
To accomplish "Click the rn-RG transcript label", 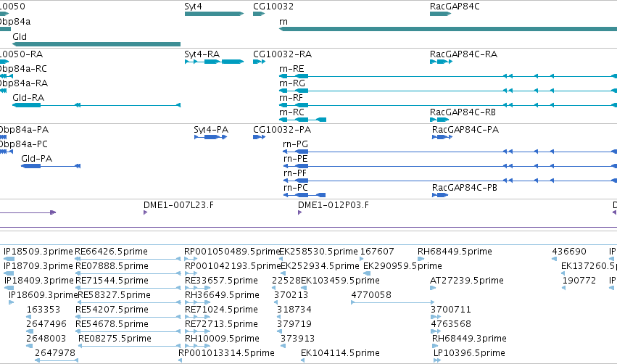I will click(x=292, y=83).
